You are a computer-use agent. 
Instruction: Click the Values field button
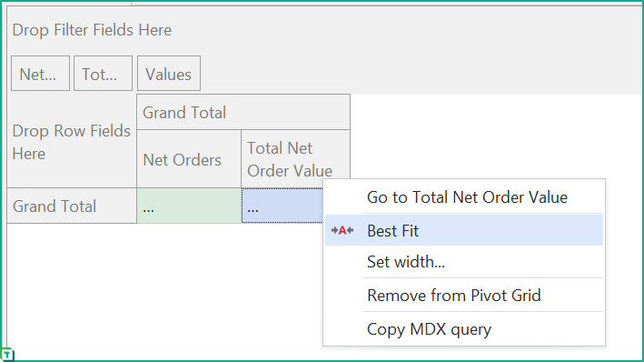169,74
